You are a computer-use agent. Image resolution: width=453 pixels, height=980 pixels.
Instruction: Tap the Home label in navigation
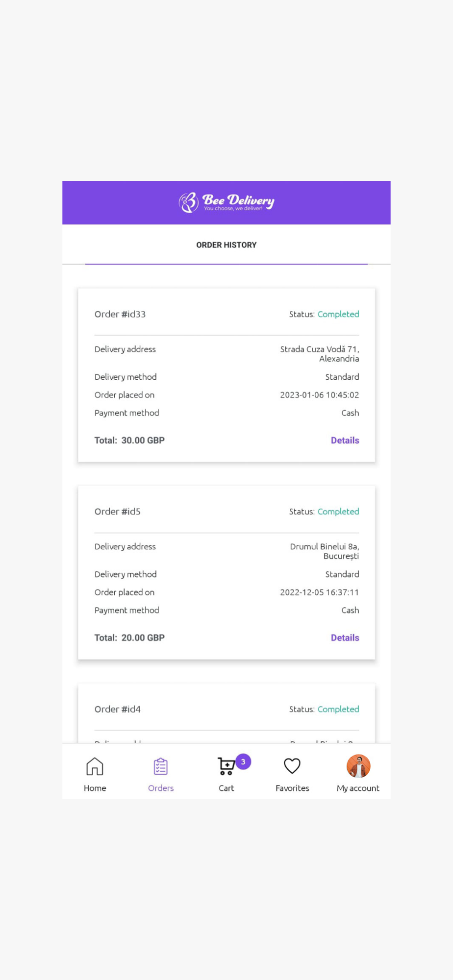[x=95, y=788]
